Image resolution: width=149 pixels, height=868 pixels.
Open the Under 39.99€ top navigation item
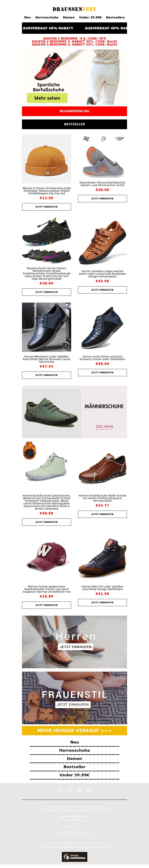pyautogui.click(x=91, y=18)
